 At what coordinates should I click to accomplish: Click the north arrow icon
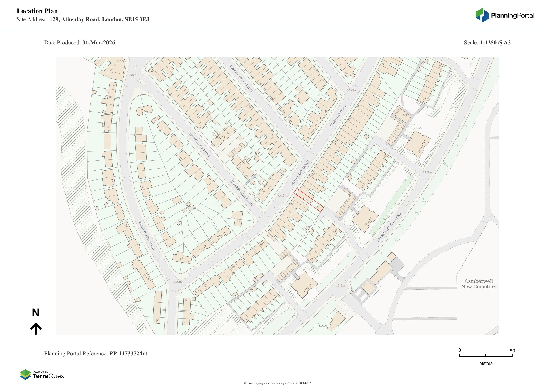click(36, 329)
